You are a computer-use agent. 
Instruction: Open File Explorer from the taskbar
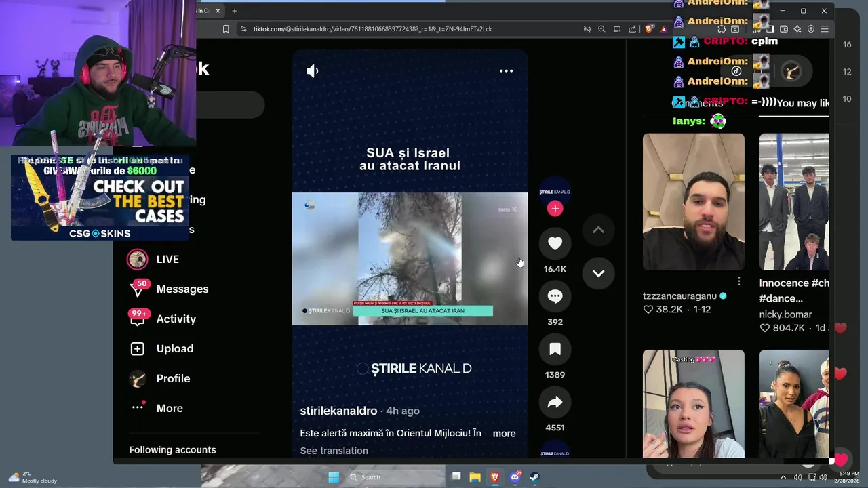475,477
